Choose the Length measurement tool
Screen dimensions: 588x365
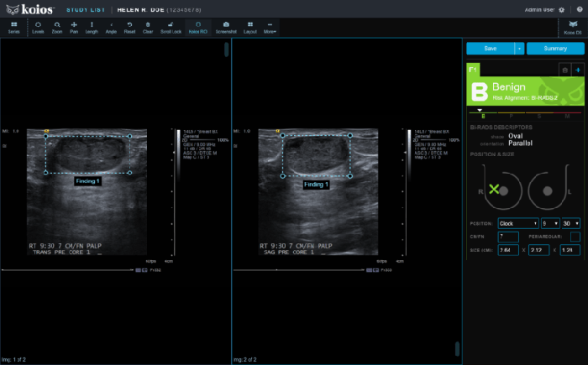[92, 27]
